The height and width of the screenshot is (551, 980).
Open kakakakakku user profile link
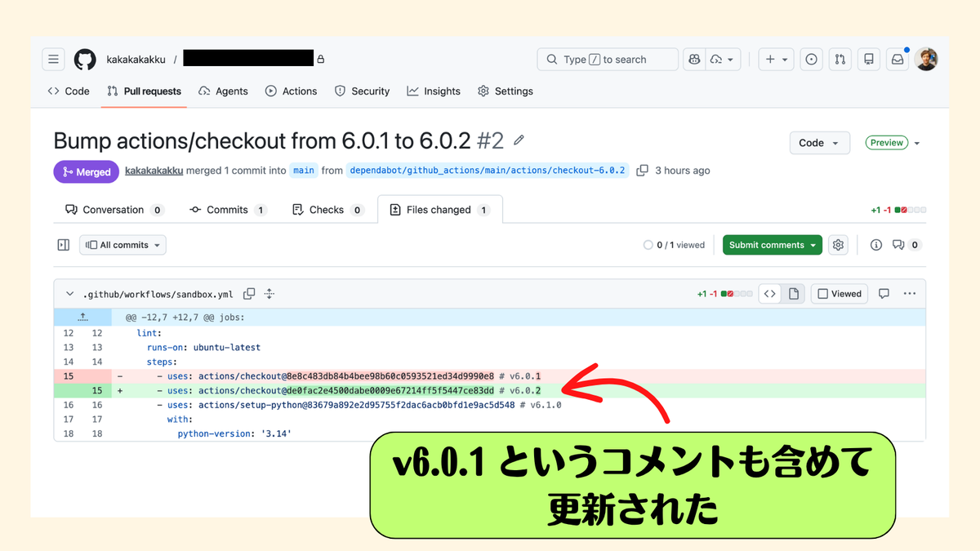[x=154, y=171]
